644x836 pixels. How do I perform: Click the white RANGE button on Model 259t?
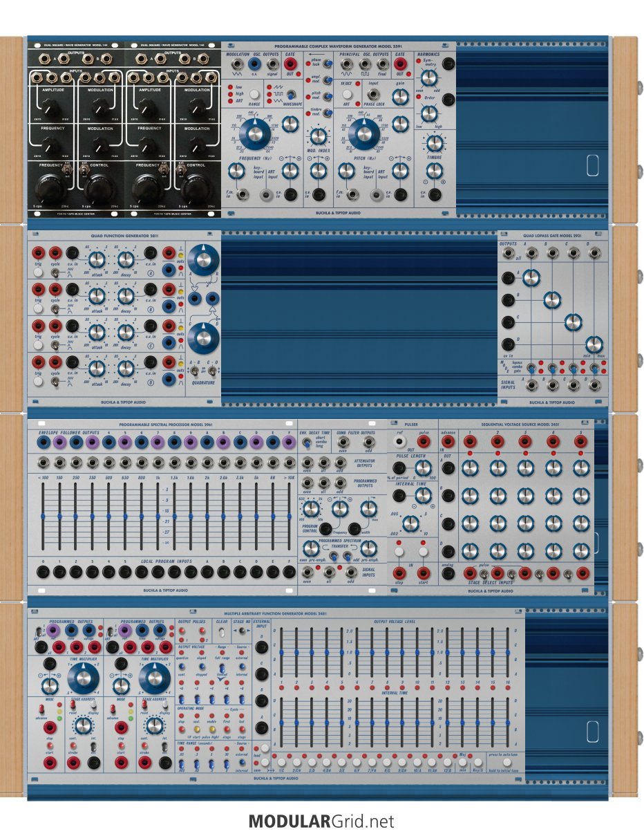pos(254,93)
